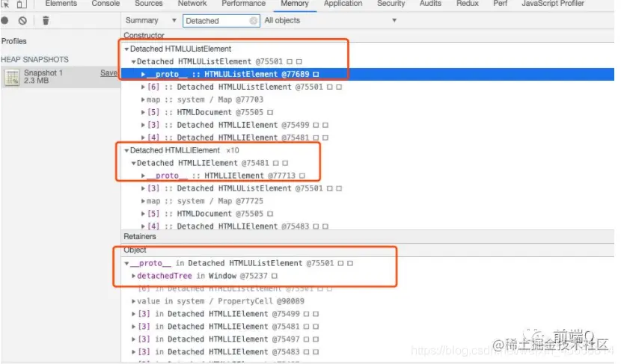Expand the [6] Detached HTMLUListElement @75501 row

(x=143, y=87)
